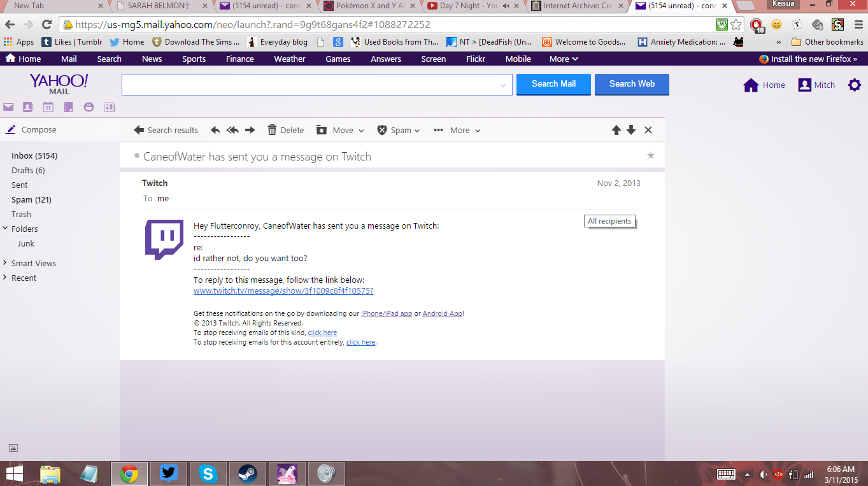Open the Spam (121) folder

tap(31, 199)
